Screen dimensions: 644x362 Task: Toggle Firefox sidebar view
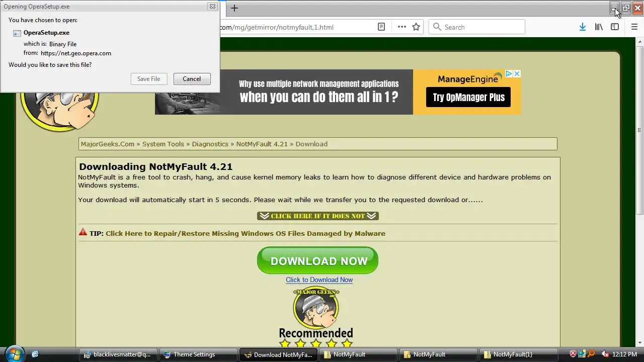[x=615, y=27]
